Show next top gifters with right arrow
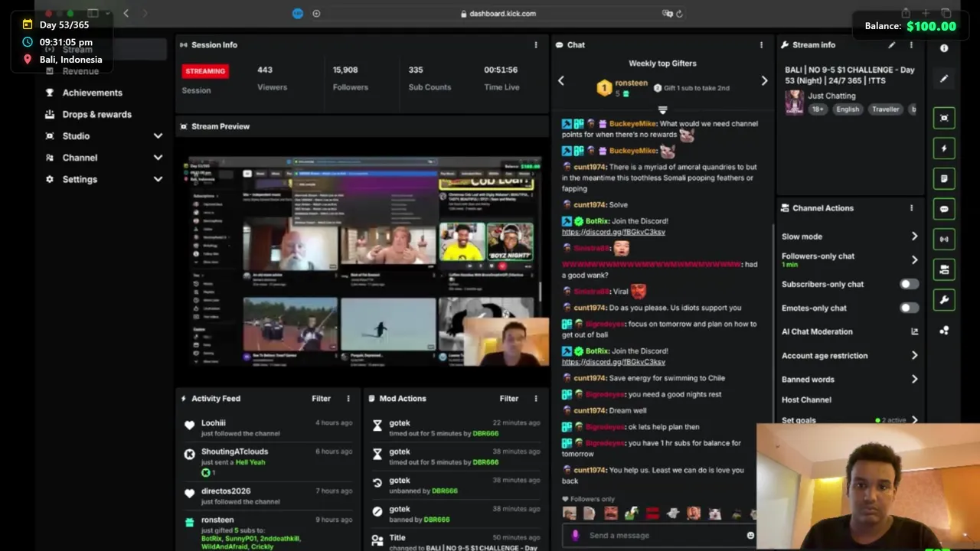 pyautogui.click(x=764, y=81)
